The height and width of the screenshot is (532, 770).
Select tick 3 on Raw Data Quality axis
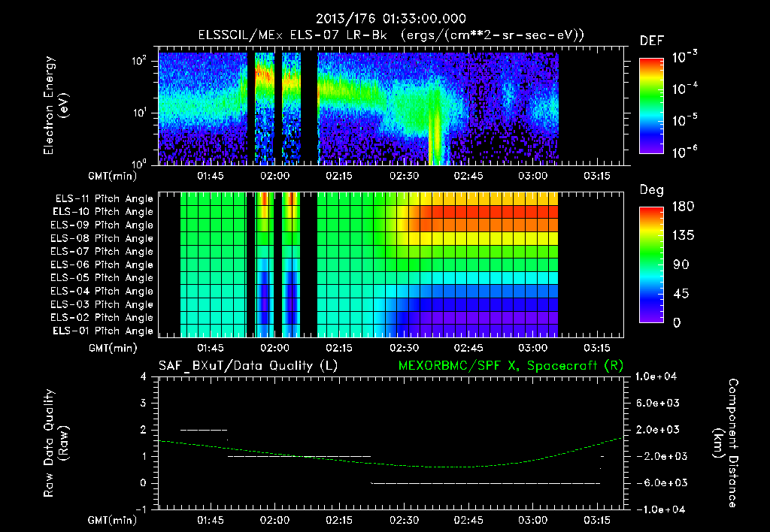tap(143, 403)
